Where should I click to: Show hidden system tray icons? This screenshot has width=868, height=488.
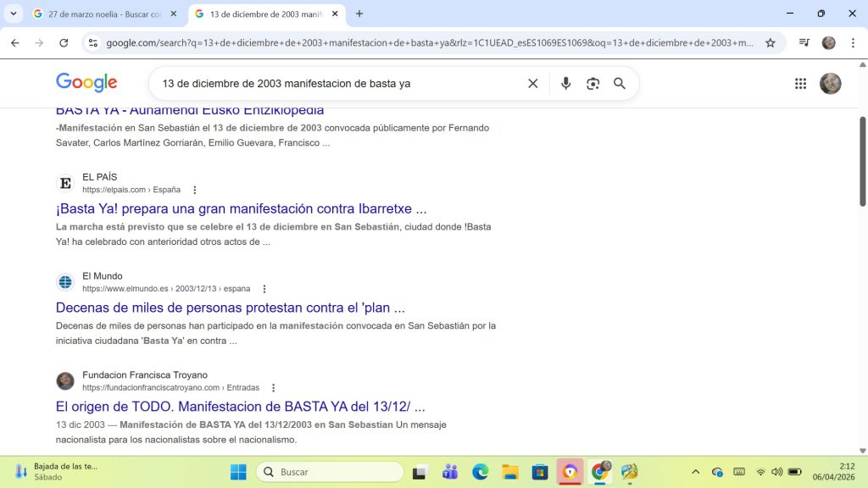[696, 472]
